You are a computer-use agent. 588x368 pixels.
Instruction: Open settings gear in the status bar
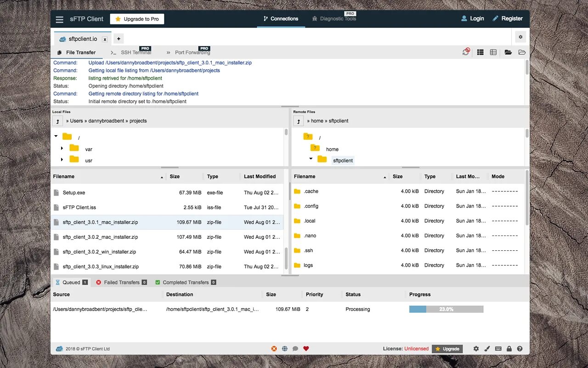476,349
